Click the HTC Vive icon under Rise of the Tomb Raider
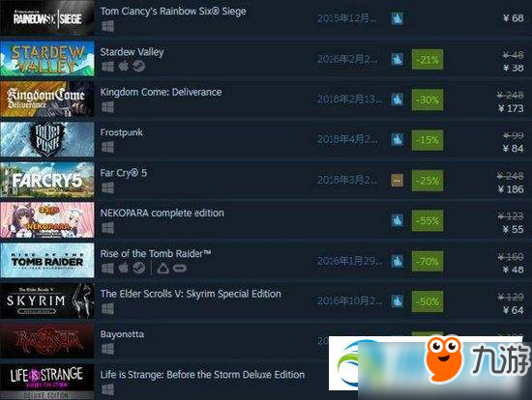The width and height of the screenshot is (532, 400). tap(163, 269)
